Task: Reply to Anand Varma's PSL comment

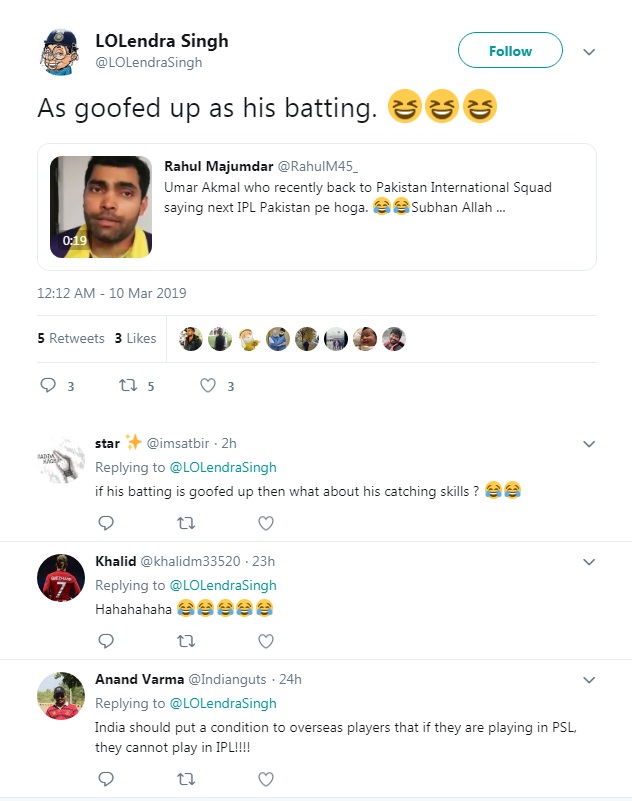Action: click(x=106, y=779)
